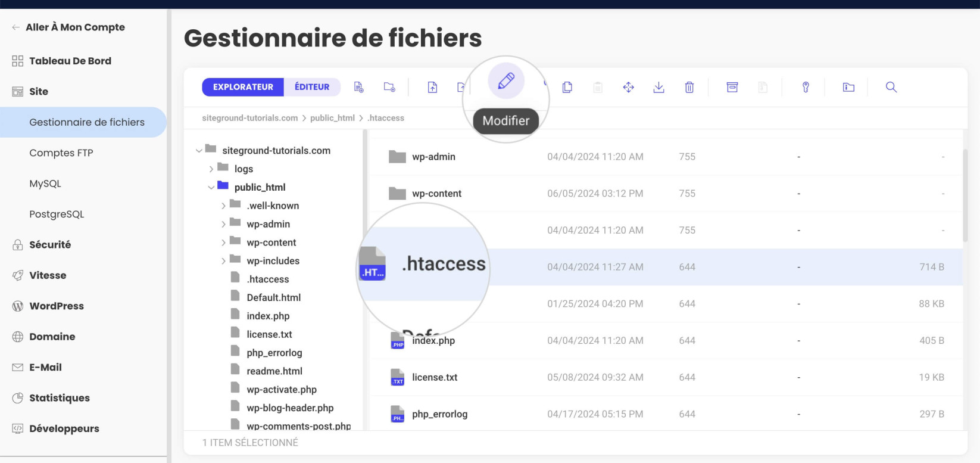Click .htaccess breadcrumb item
Image resolution: width=980 pixels, height=463 pixels.
click(x=386, y=118)
